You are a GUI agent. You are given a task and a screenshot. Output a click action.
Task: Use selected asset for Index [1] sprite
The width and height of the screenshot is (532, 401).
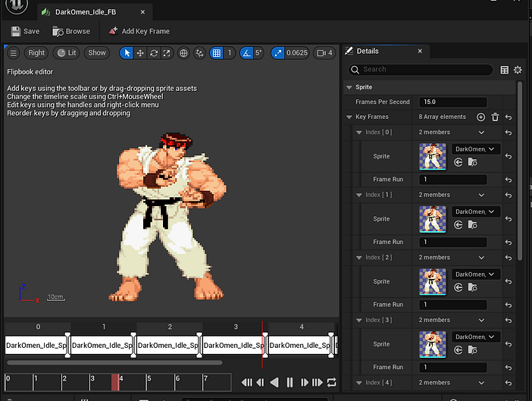(458, 225)
